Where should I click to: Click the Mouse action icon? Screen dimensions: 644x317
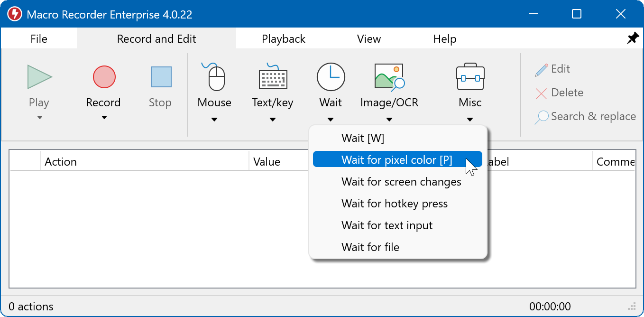point(214,77)
